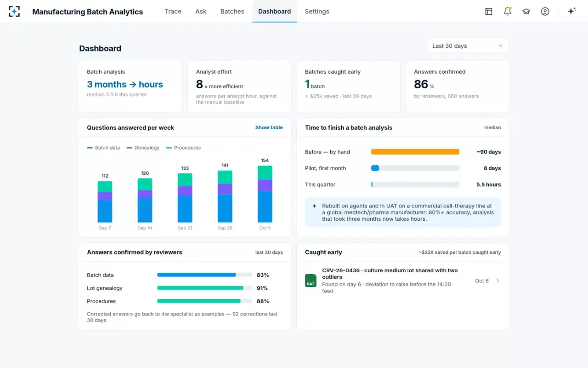Open the user account icon
This screenshot has height=368, width=588.
[545, 11]
